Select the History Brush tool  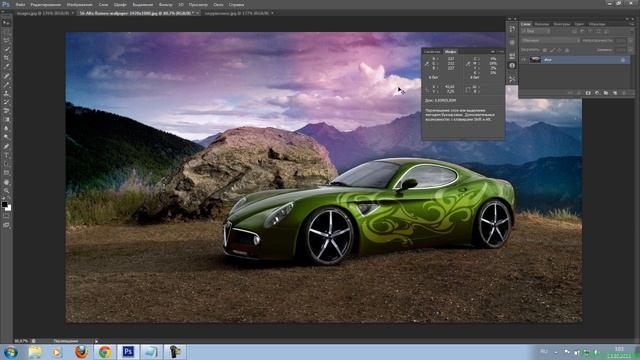point(6,102)
